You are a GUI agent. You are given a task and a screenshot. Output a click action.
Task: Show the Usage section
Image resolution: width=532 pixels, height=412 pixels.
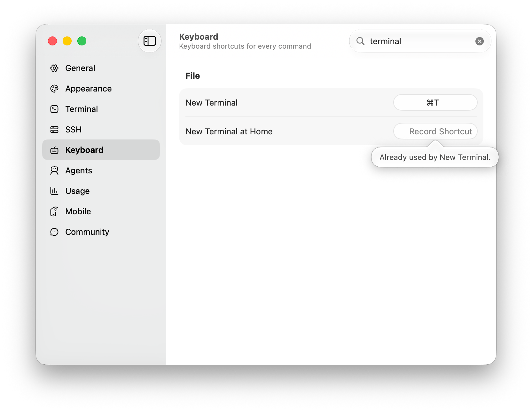tap(101, 191)
